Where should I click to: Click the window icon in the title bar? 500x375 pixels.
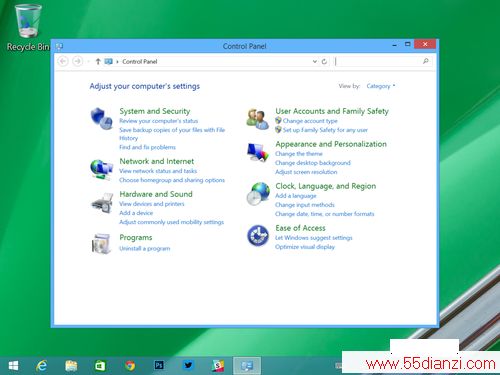(x=59, y=46)
